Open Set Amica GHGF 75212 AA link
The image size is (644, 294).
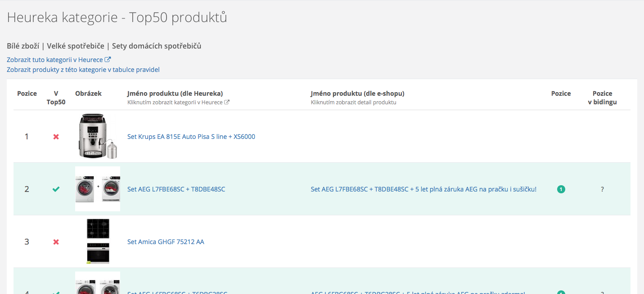tap(166, 242)
